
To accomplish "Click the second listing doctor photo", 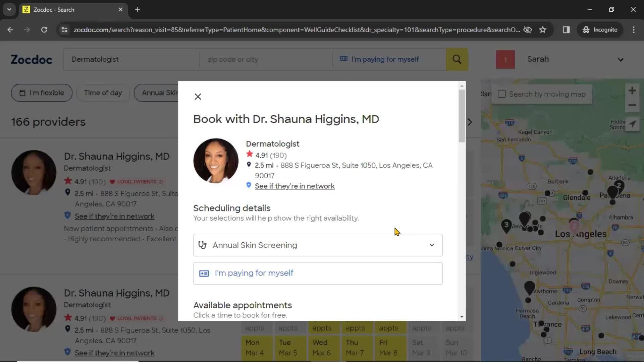I will pyautogui.click(x=34, y=309).
